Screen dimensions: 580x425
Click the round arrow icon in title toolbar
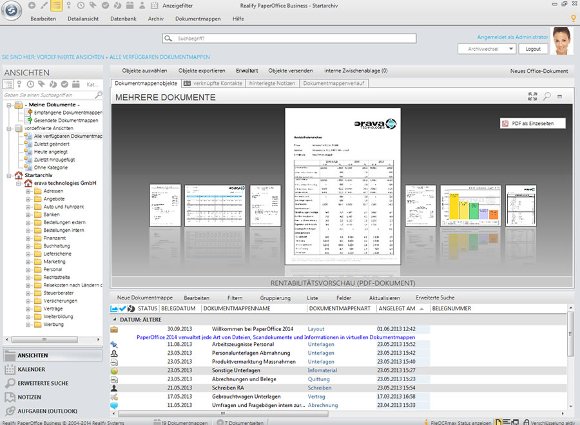click(118, 6)
